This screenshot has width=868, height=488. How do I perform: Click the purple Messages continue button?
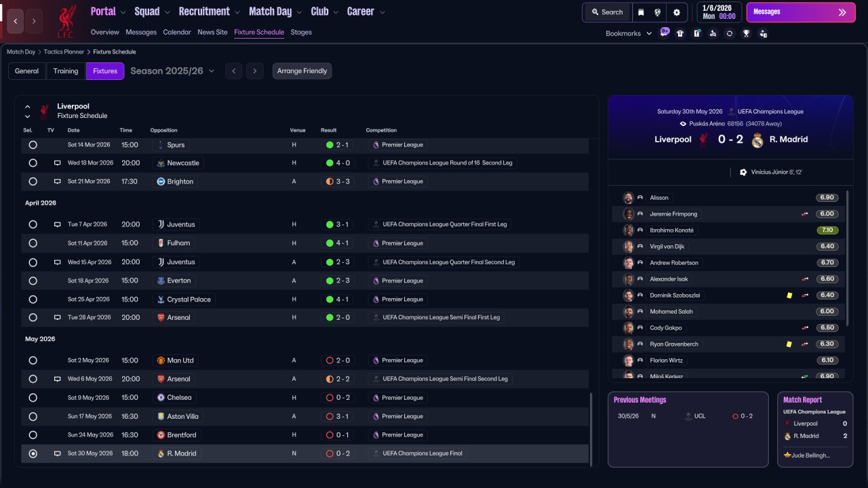click(x=801, y=12)
